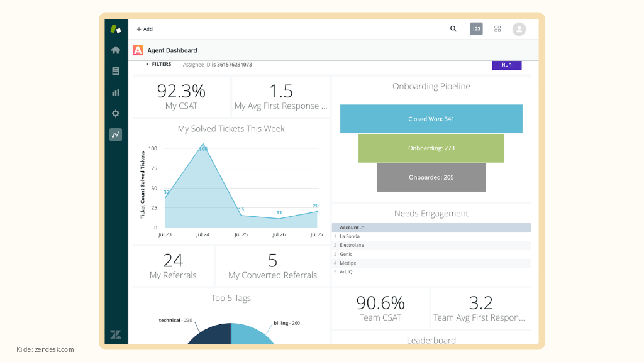Select the Agent Dashboard title
Image resolution: width=644 pixels, height=362 pixels.
[172, 50]
